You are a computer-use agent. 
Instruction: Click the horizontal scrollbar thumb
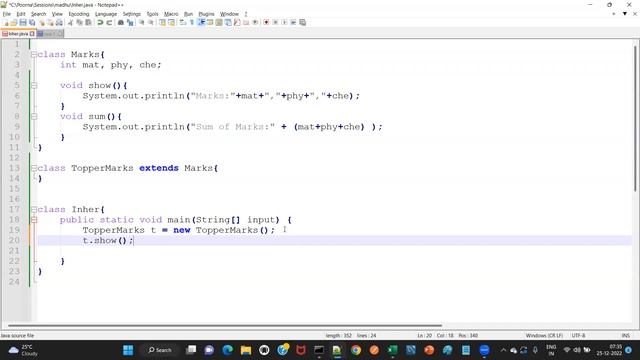[x=224, y=326]
